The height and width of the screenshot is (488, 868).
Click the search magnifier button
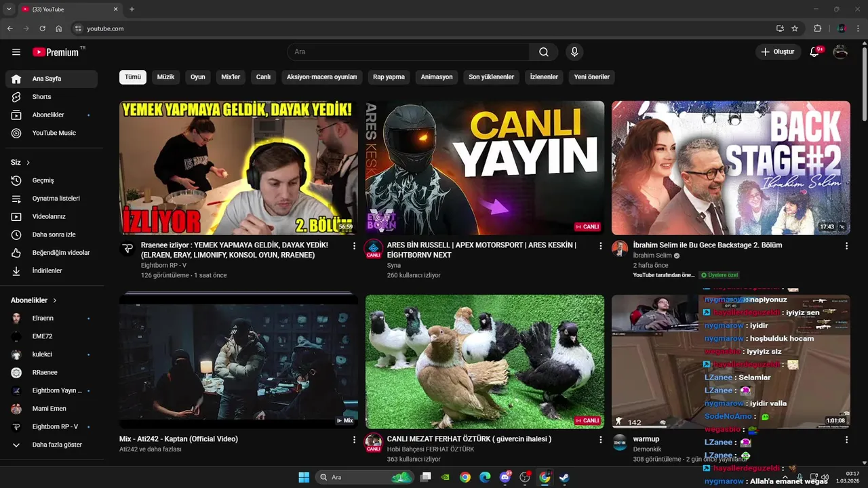click(544, 52)
